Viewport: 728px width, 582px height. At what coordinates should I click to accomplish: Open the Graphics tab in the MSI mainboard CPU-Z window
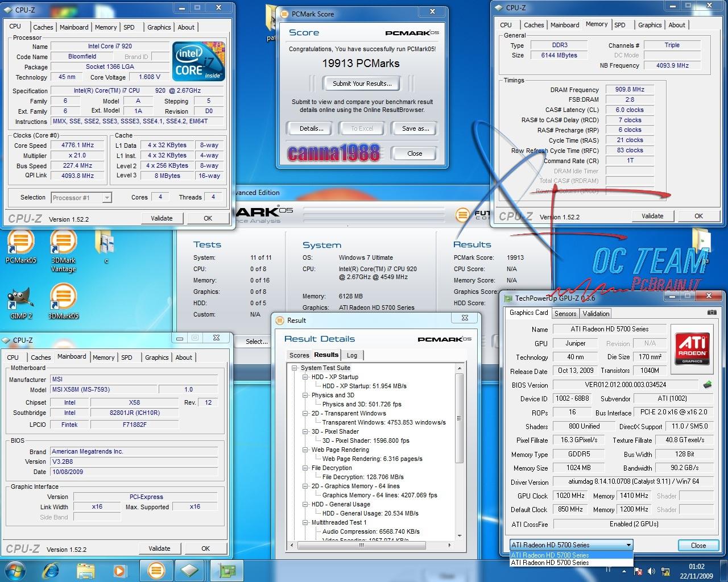156,357
